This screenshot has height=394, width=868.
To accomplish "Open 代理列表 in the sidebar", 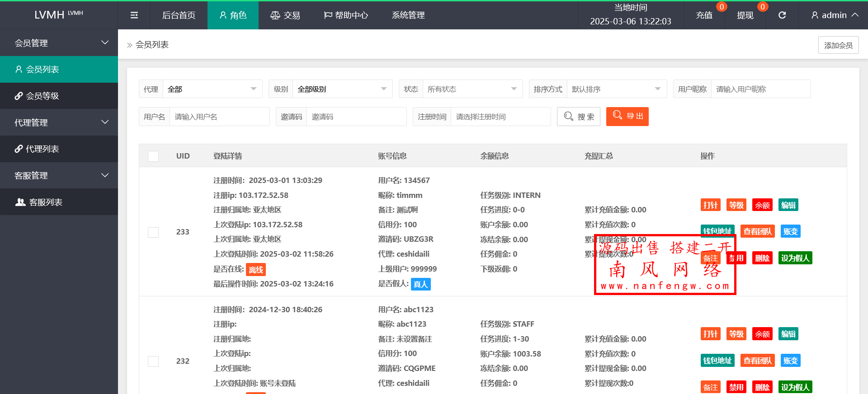I will [x=59, y=149].
